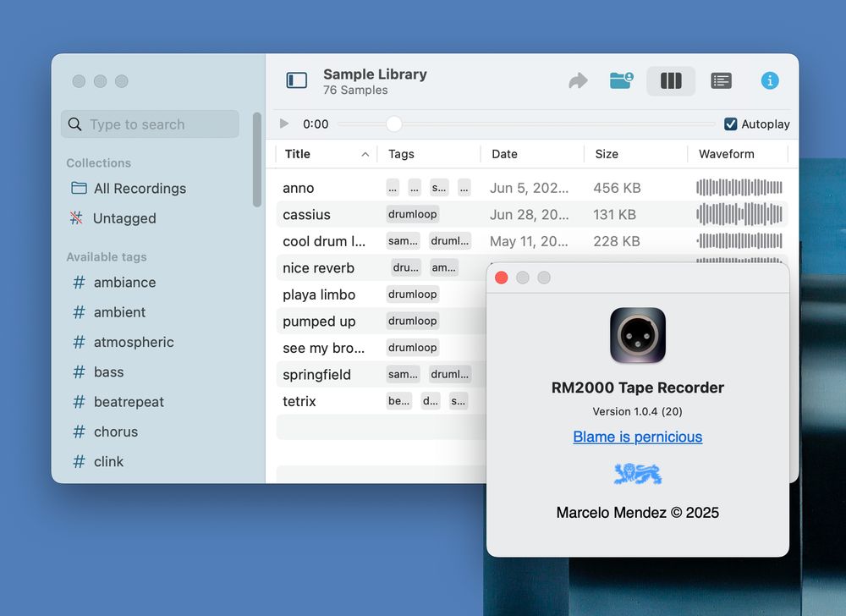Click the dru... tag on nice reverb
846x616 pixels.
click(x=406, y=267)
